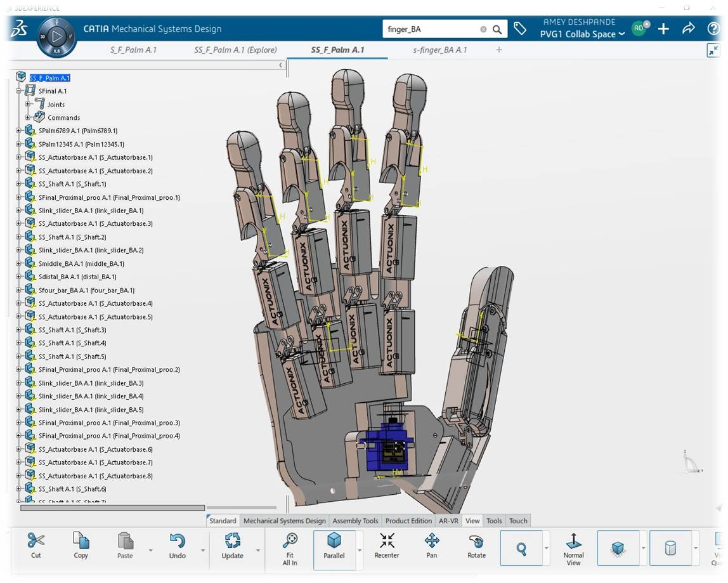Open the Paste options dropdown arrow
The width and height of the screenshot is (728, 583).
click(x=150, y=551)
